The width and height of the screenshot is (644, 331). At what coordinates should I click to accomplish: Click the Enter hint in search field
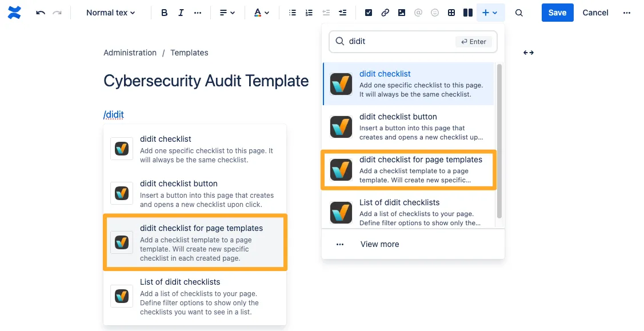[x=474, y=42]
